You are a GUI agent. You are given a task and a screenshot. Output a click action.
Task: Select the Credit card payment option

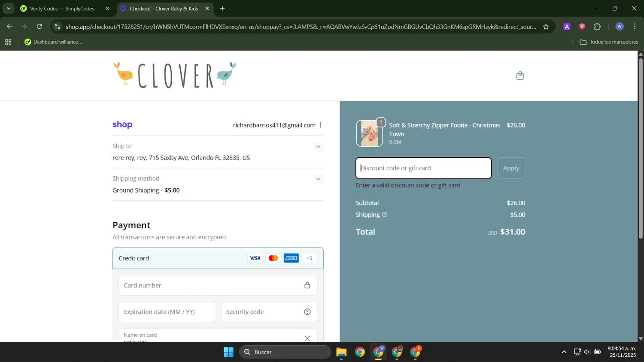218,258
